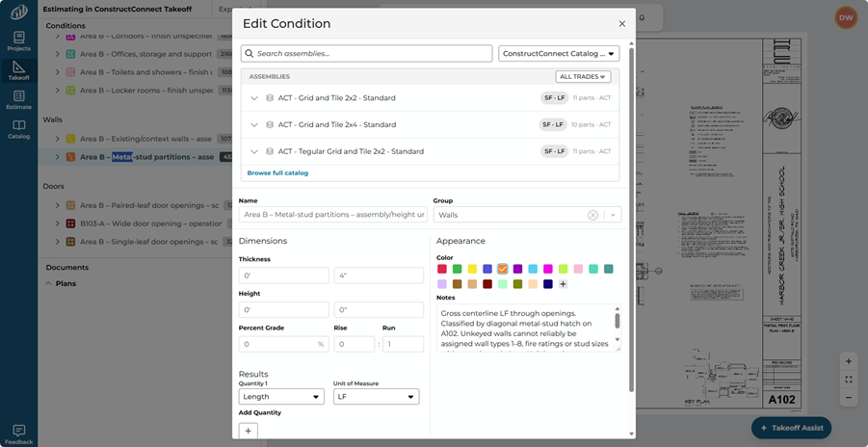Image resolution: width=868 pixels, height=447 pixels.
Task: Click the Run value field
Action: point(403,344)
